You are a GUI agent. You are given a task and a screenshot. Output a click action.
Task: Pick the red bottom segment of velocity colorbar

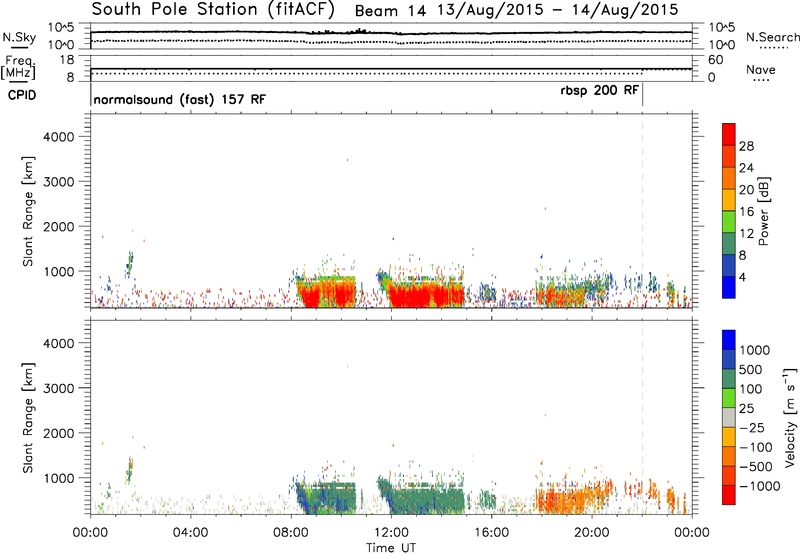point(729,495)
